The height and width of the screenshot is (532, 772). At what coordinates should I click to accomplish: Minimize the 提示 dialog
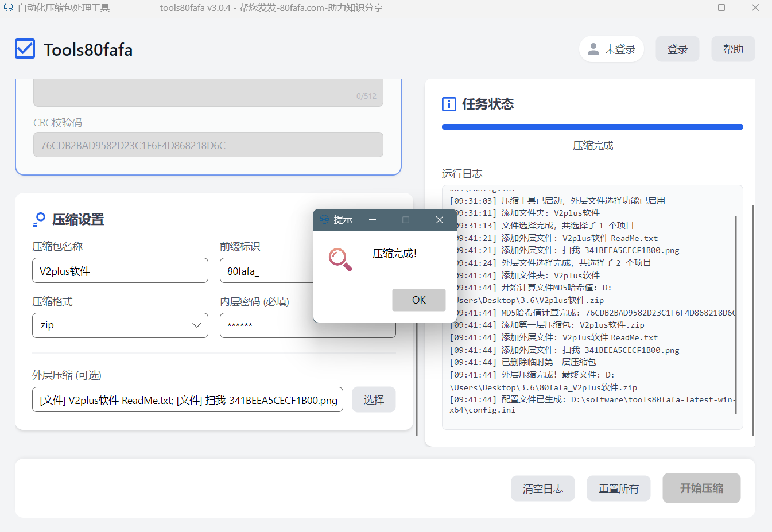(x=373, y=220)
